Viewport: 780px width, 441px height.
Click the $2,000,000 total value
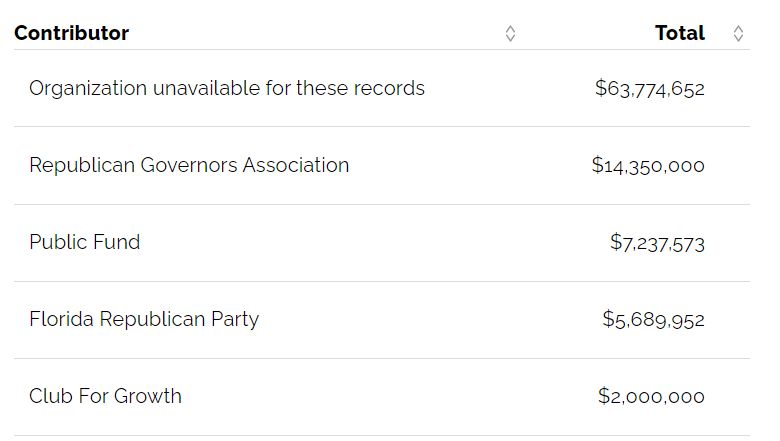(x=651, y=397)
